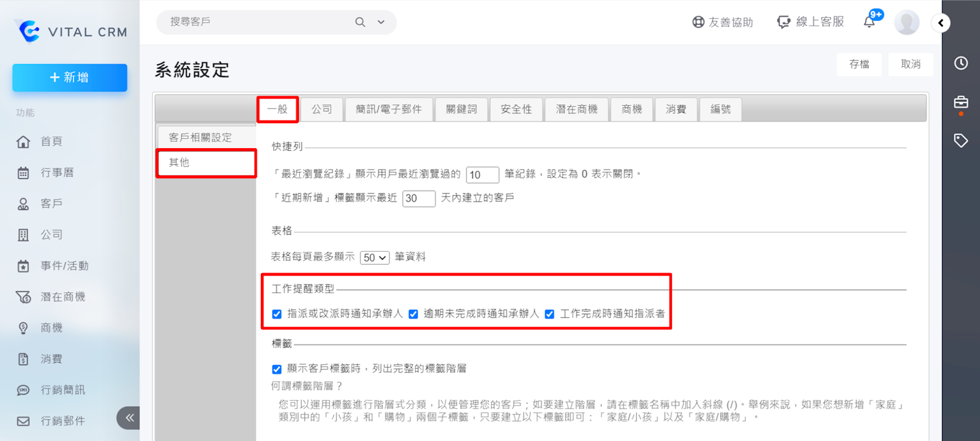Switch to the 簡訊/電子郵件 tab
Image resolution: width=980 pixels, height=441 pixels.
point(388,109)
